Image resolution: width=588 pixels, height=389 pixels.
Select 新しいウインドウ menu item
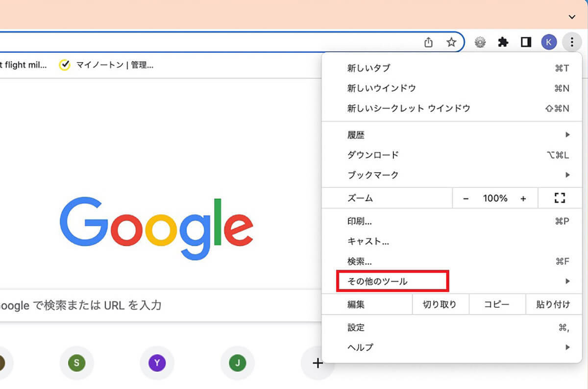pos(451,88)
